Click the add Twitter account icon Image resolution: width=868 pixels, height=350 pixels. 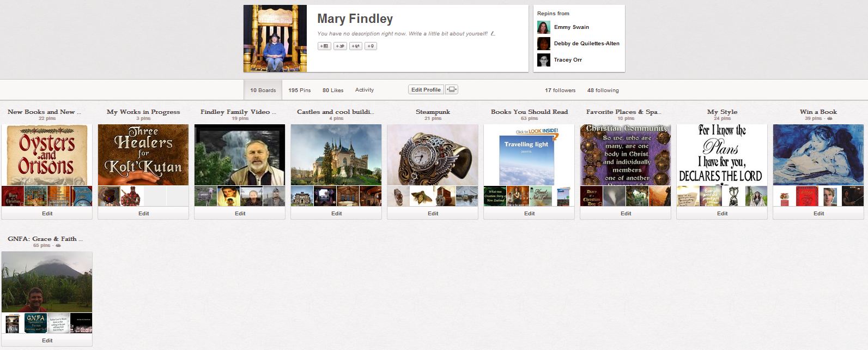340,46
